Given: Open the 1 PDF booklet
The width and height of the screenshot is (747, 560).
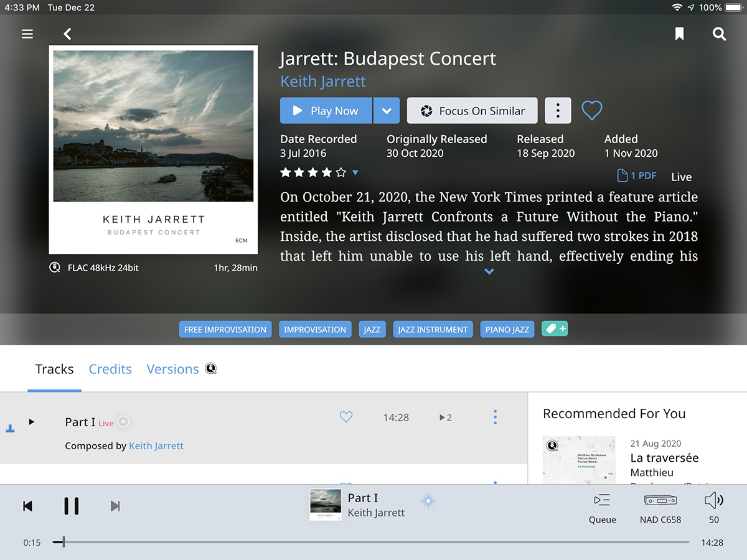Looking at the screenshot, I should 637,176.
